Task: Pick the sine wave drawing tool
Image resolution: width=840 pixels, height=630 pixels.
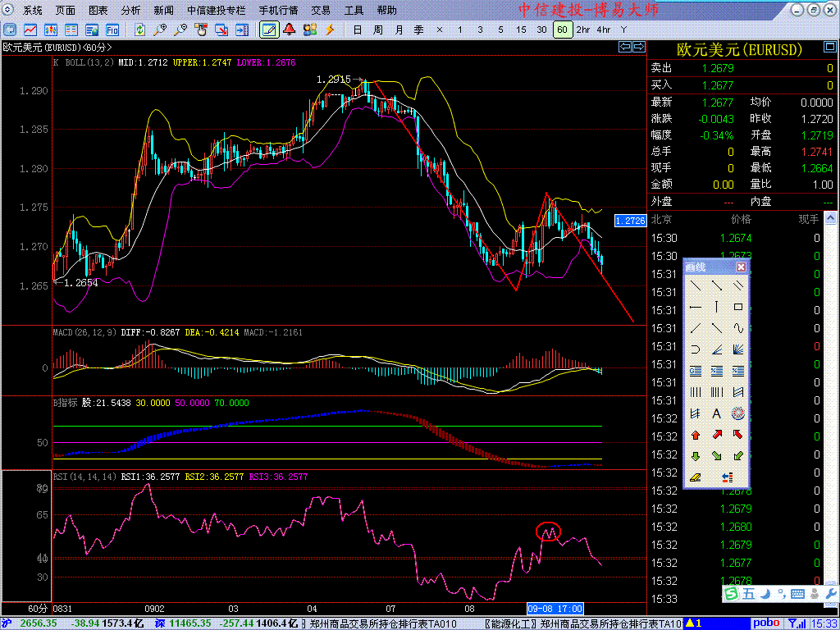Action: click(738, 328)
